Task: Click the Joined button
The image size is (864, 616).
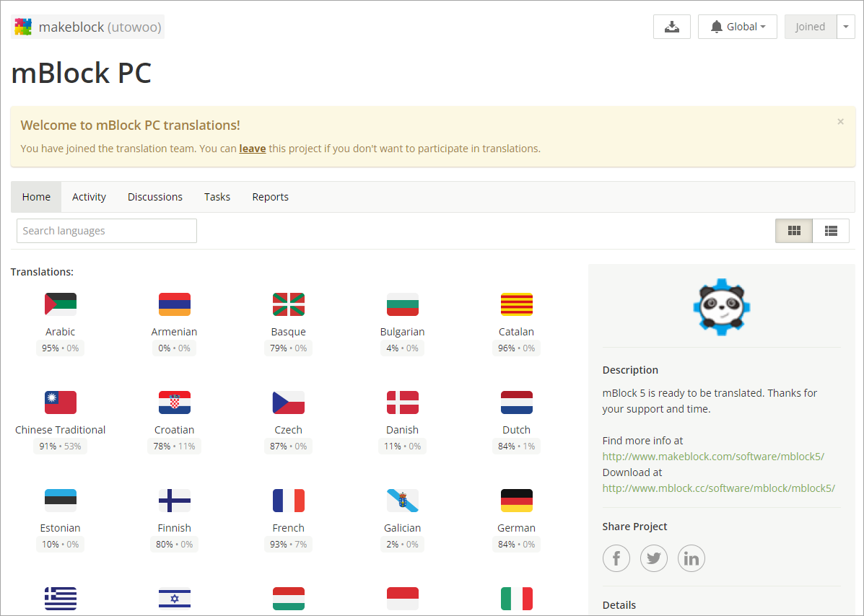Action: (x=810, y=27)
